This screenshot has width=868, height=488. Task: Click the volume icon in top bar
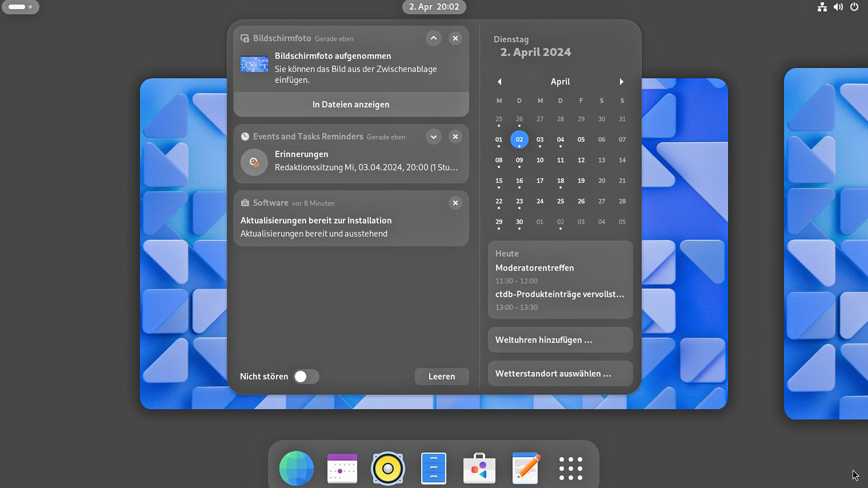pos(838,7)
